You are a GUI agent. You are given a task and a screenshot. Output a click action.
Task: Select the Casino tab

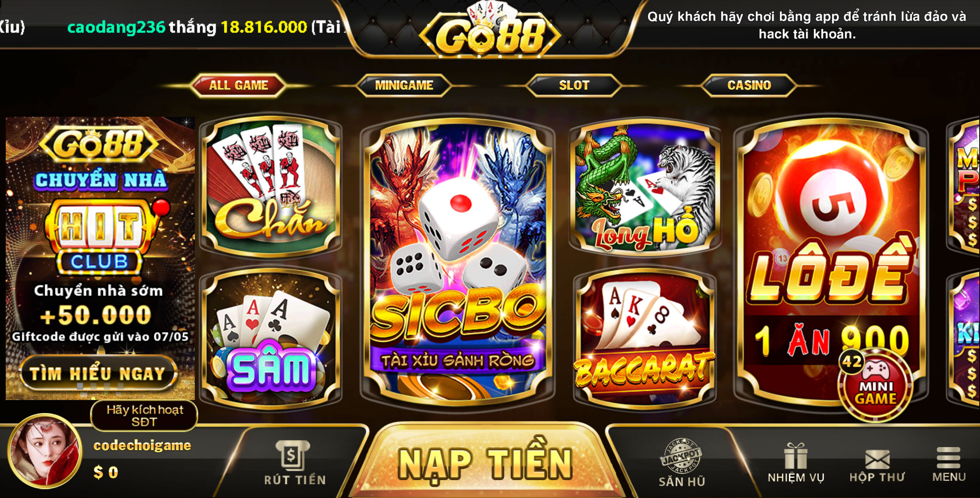(x=749, y=85)
